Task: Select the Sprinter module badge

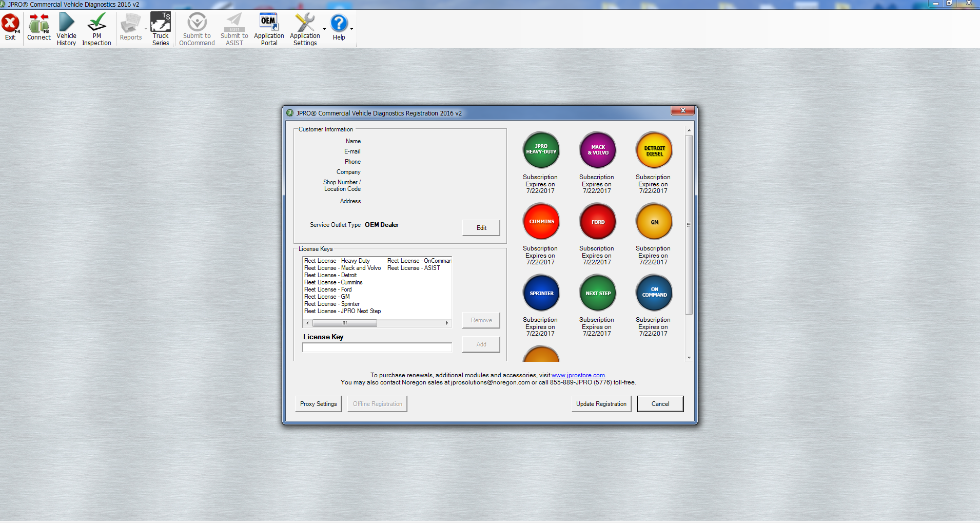Action: tap(541, 293)
